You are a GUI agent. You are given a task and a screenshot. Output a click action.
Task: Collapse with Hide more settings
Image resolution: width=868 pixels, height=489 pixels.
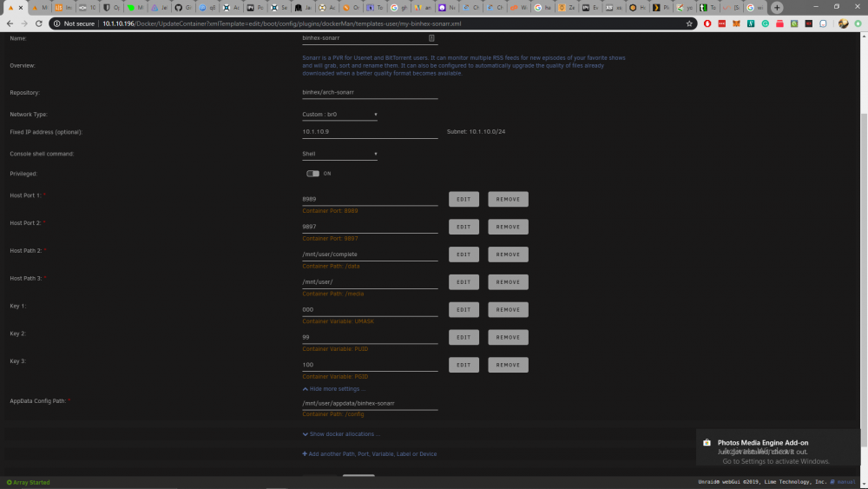[x=334, y=389]
